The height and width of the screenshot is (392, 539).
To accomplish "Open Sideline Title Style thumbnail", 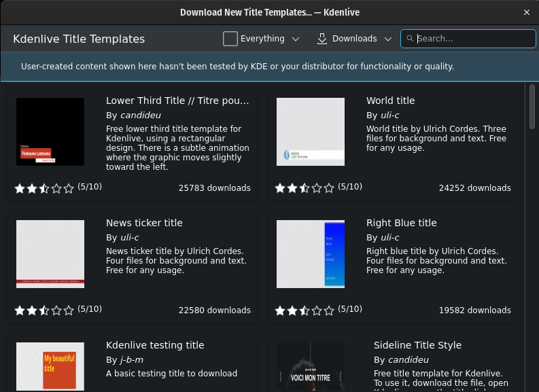I will (x=311, y=366).
